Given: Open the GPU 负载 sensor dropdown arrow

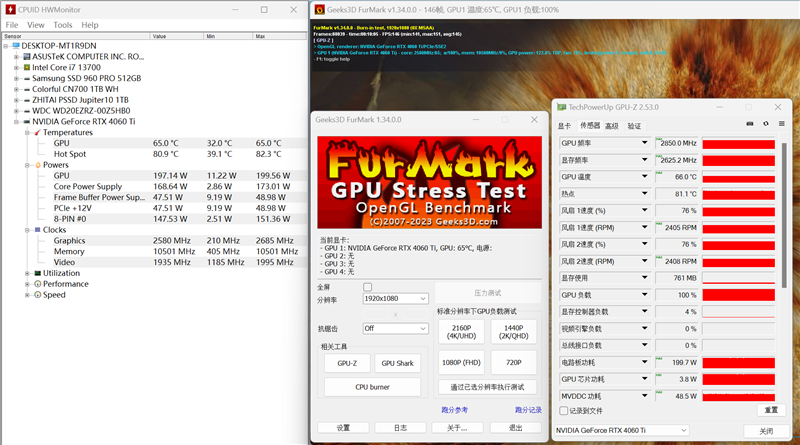Looking at the screenshot, I should tap(644, 295).
